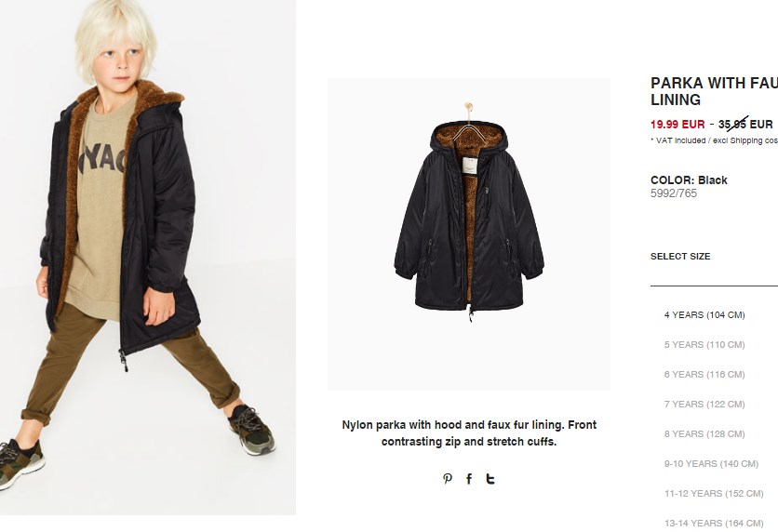Choose size 7 YEARS (122 CM)
The width and height of the screenshot is (778, 532).
(704, 404)
